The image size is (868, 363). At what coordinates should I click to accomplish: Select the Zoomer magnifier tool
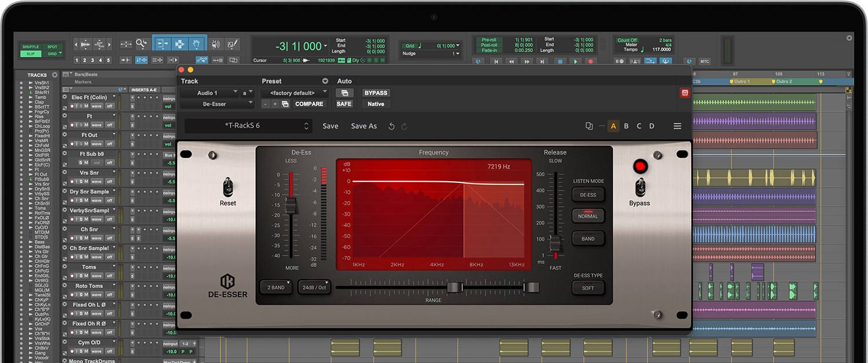pyautogui.click(x=142, y=44)
